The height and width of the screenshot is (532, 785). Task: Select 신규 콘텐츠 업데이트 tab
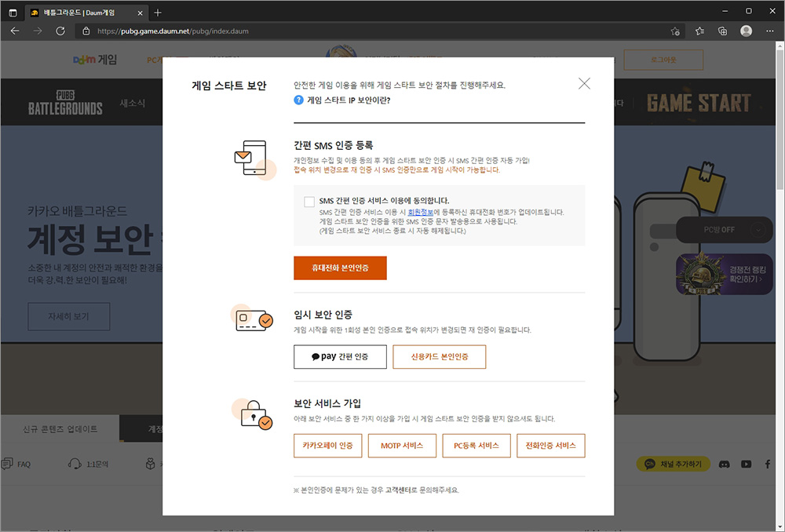[60, 429]
